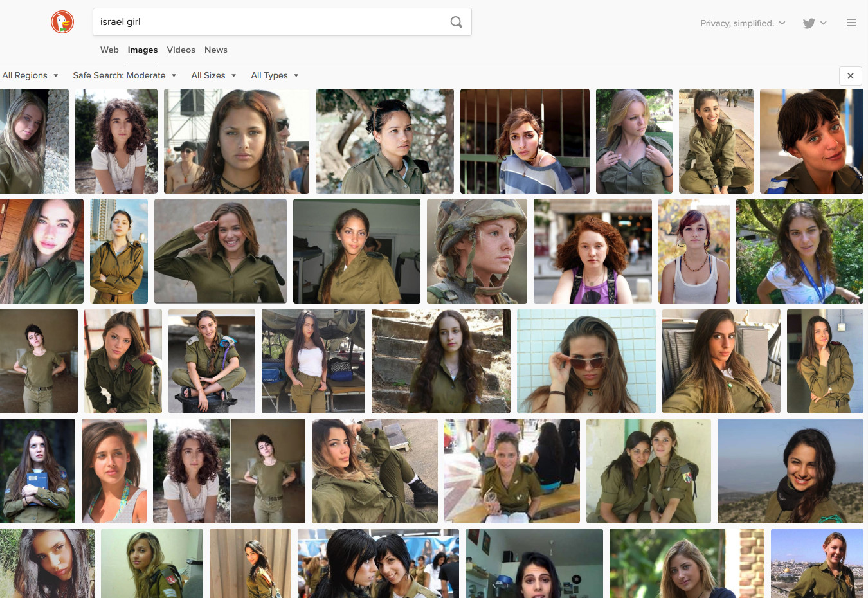Open thumbnail of soldier wearing camouflage helmet

tap(476, 251)
